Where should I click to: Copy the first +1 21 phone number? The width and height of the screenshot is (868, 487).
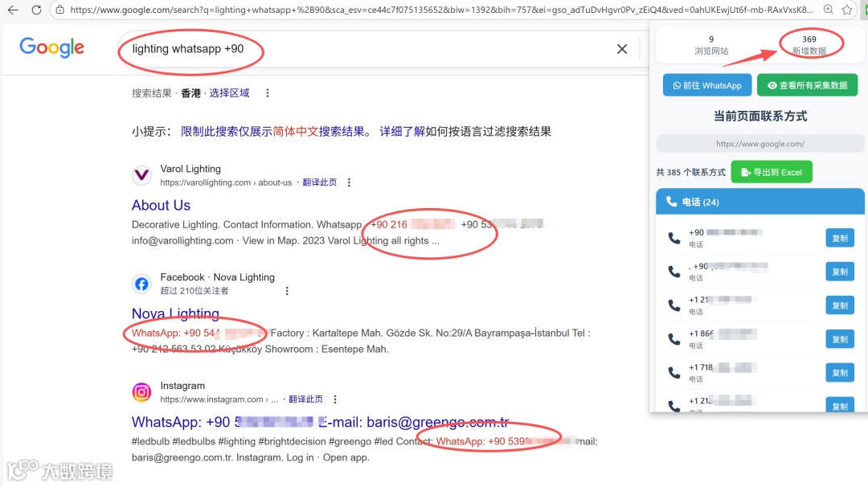[x=840, y=305]
